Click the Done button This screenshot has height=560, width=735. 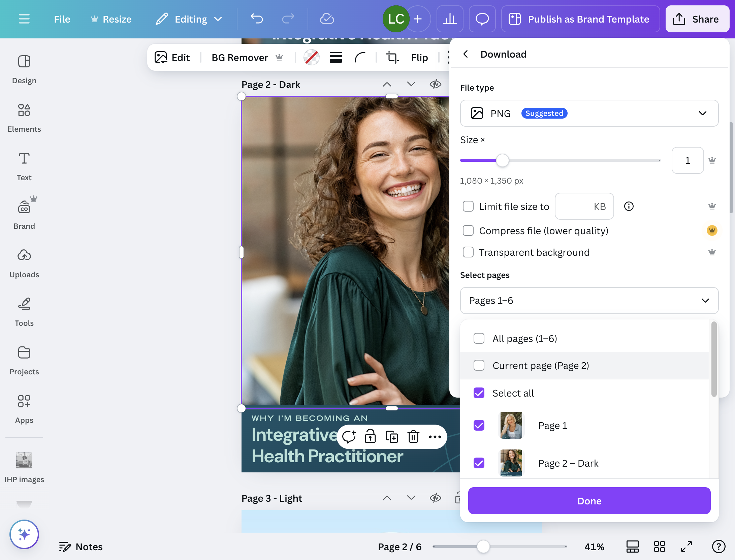point(589,501)
